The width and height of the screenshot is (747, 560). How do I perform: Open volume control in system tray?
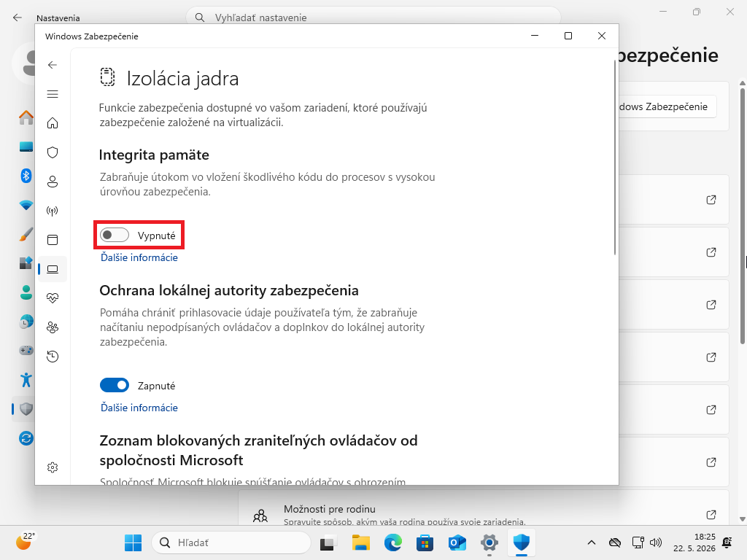point(656,542)
